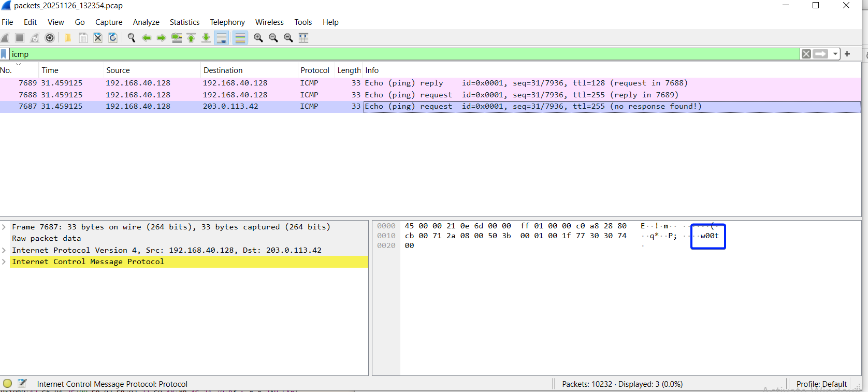Image resolution: width=868 pixels, height=392 pixels.
Task: Expand the Frame 7687 tree row
Action: (4, 227)
